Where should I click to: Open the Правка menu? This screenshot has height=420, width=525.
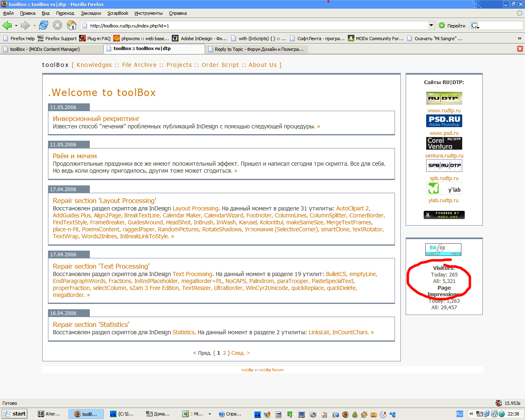[x=28, y=13]
